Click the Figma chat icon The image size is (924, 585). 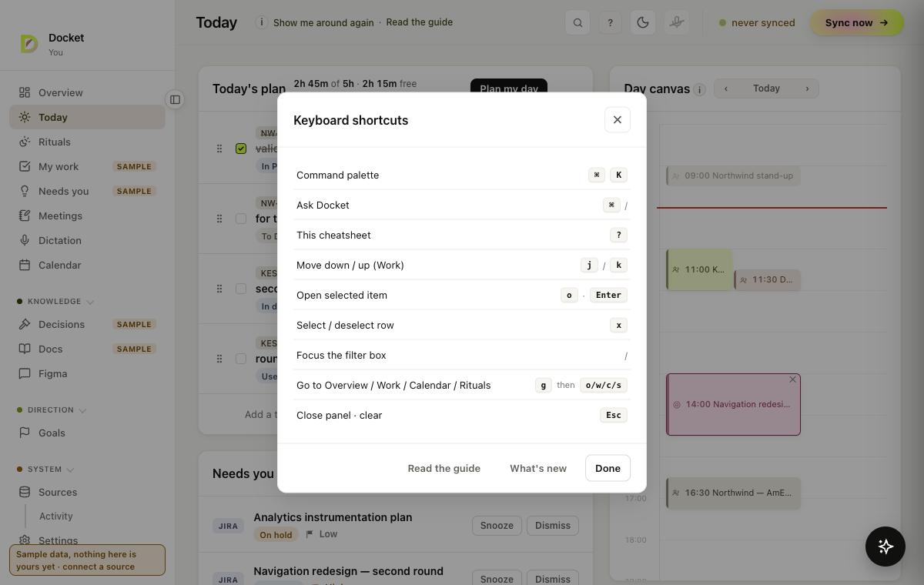click(25, 373)
